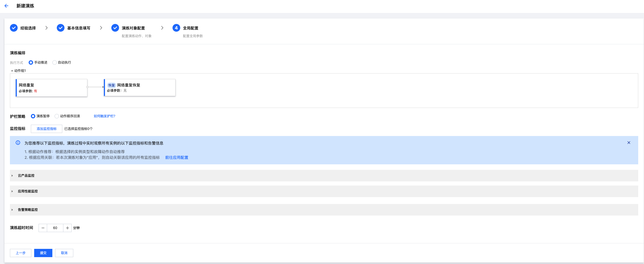Image resolution: width=644 pixels, height=264 pixels.
Task: Open the 如何触发护栏? help link
Action: coord(104,116)
